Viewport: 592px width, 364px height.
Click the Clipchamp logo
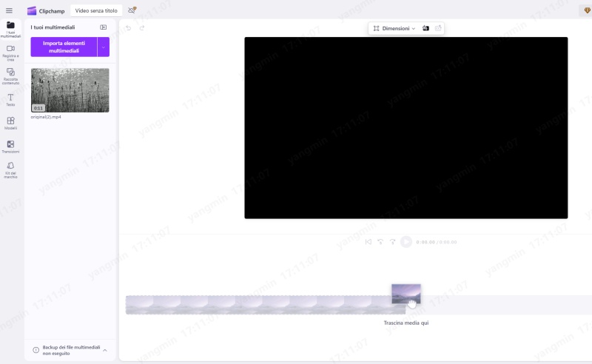click(x=32, y=10)
